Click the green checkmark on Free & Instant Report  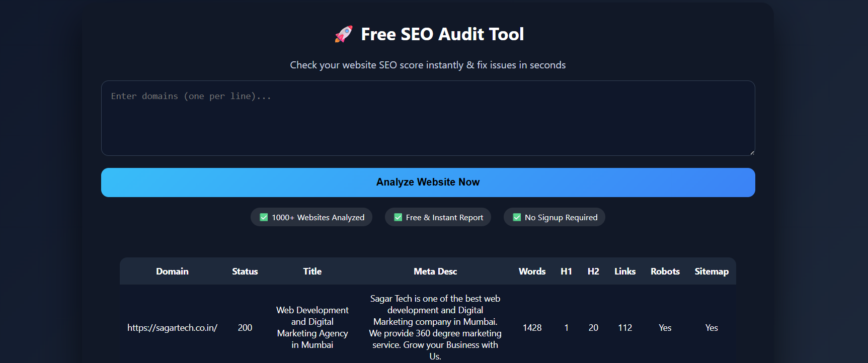398,217
